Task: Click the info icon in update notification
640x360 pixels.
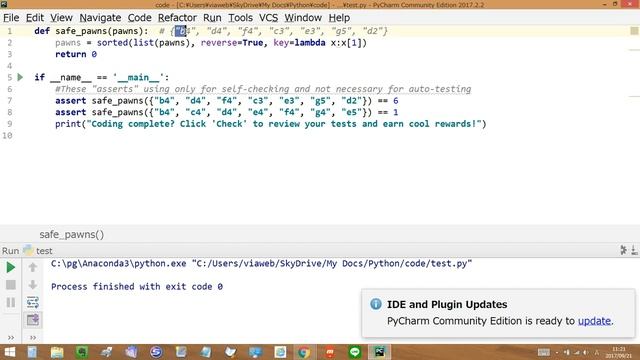Action: (376, 304)
